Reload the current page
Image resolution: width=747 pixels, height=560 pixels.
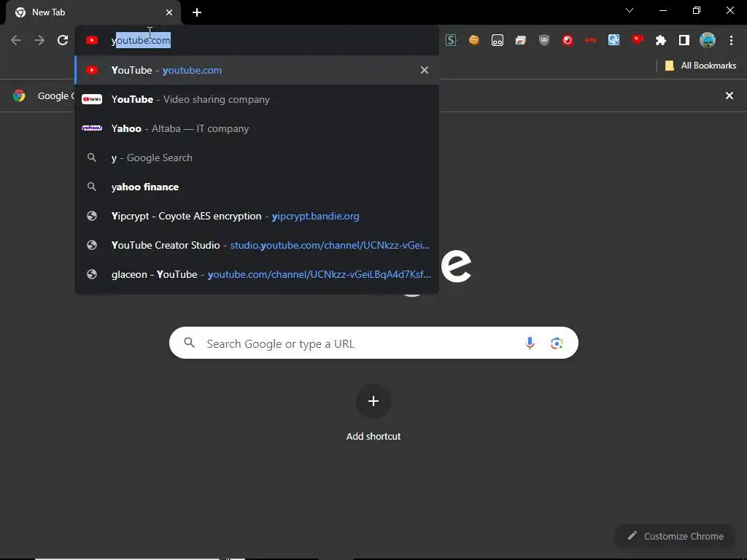[63, 41]
